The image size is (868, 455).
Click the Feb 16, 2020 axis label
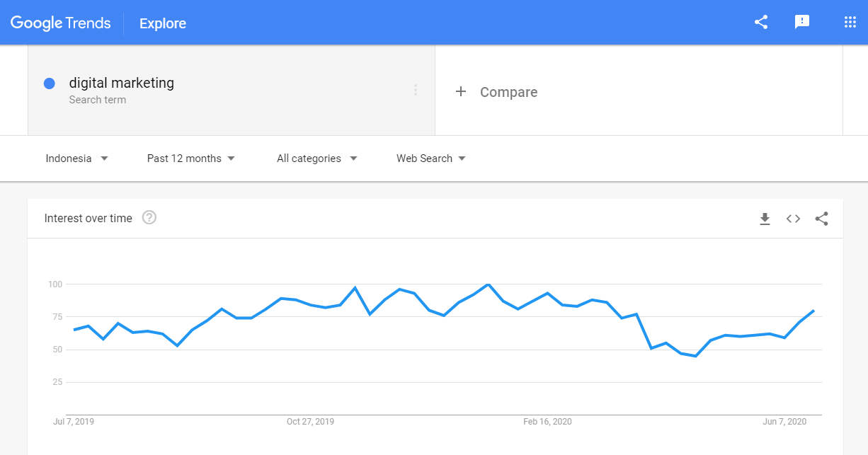[547, 422]
